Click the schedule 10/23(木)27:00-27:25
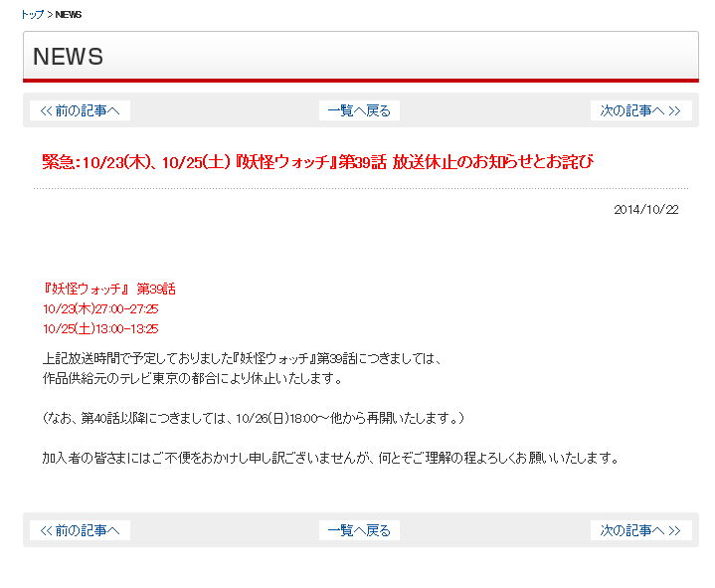 point(100,308)
